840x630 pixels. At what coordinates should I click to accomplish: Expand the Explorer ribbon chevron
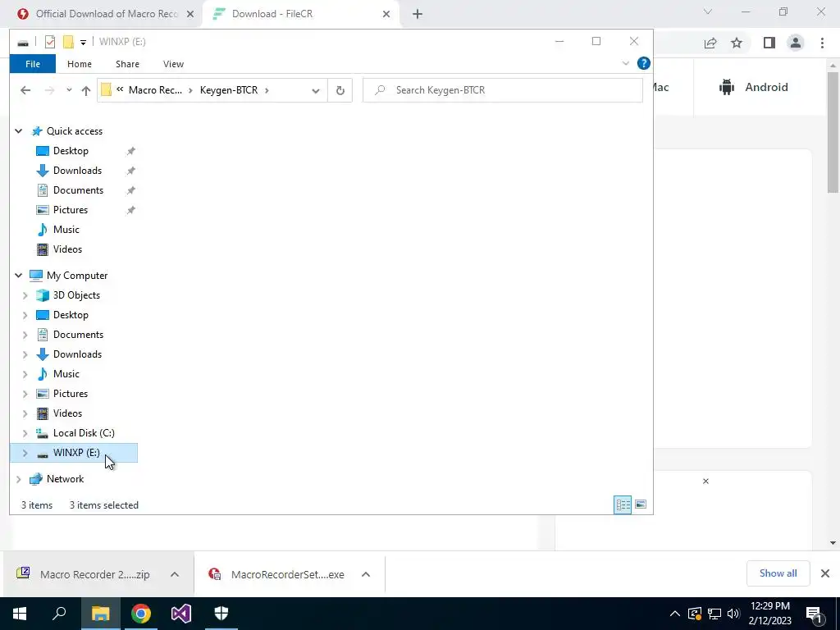[625, 63]
